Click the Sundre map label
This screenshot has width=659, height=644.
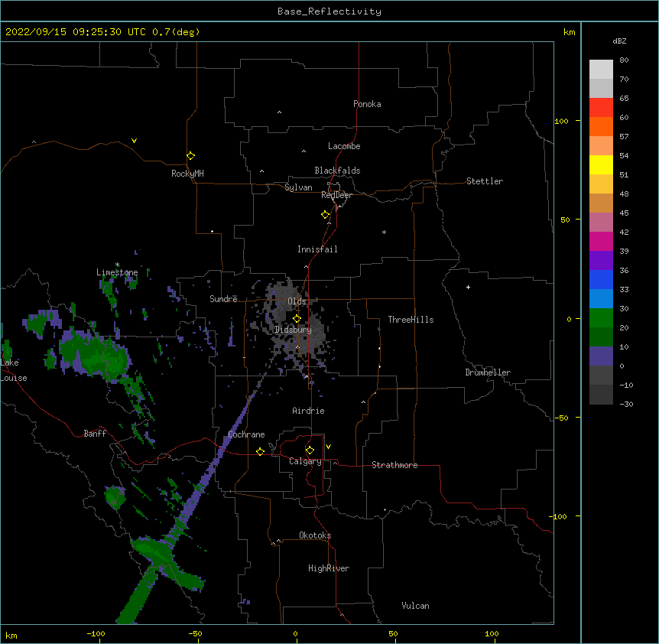(x=223, y=299)
